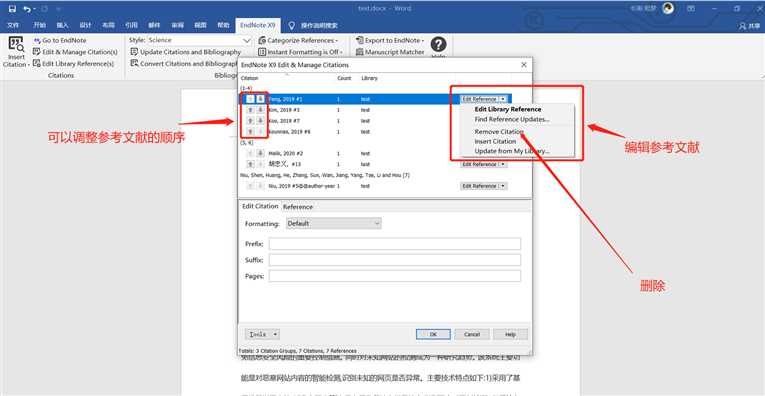Click the Pages input field
Screen dimensions: 765x396
pos(395,276)
